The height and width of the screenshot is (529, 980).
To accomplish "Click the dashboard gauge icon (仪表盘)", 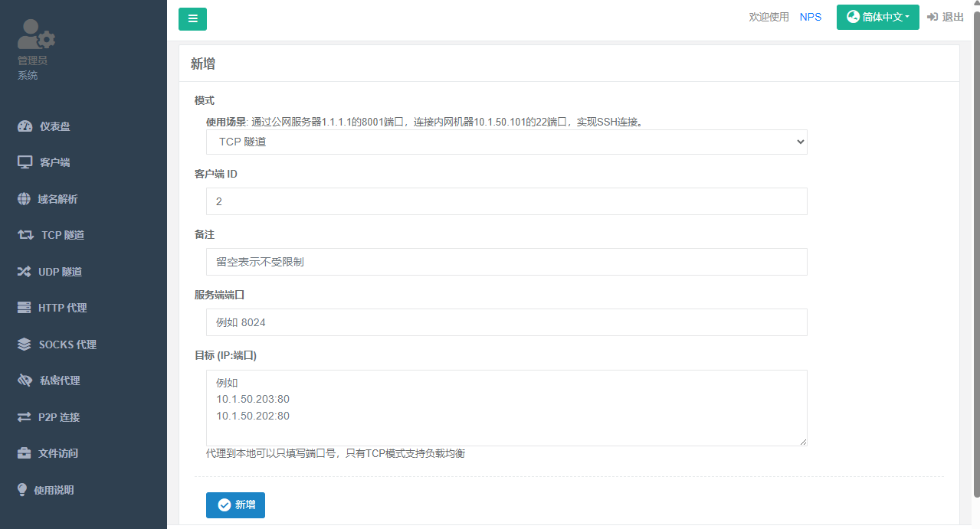I will tap(25, 126).
